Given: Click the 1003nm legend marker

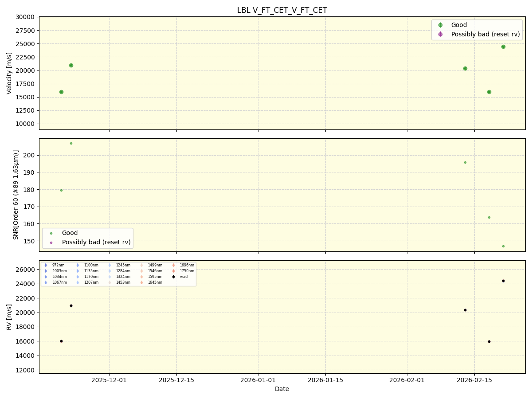Looking at the screenshot, I should 46,271.
